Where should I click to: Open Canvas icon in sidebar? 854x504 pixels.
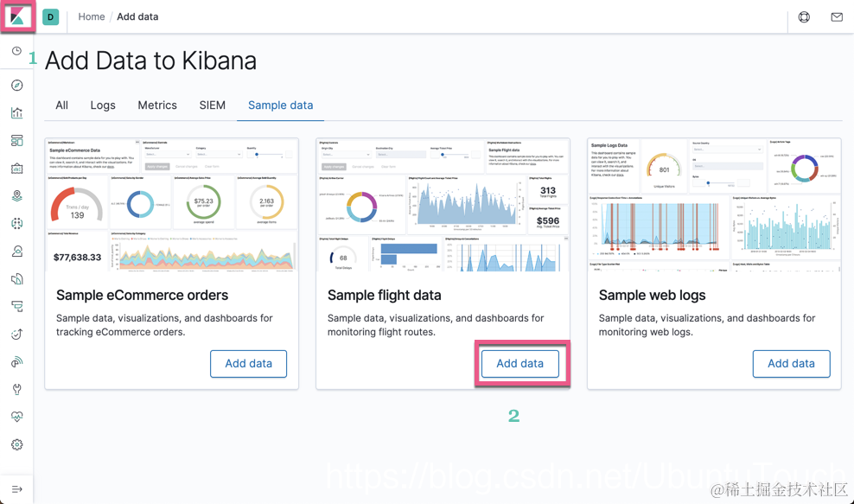[17, 169]
